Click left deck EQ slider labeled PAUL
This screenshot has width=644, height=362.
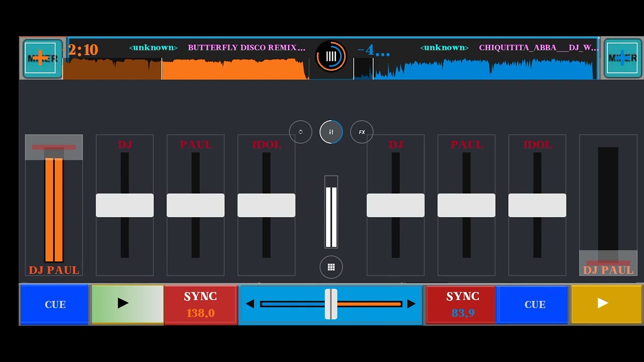pyautogui.click(x=196, y=205)
